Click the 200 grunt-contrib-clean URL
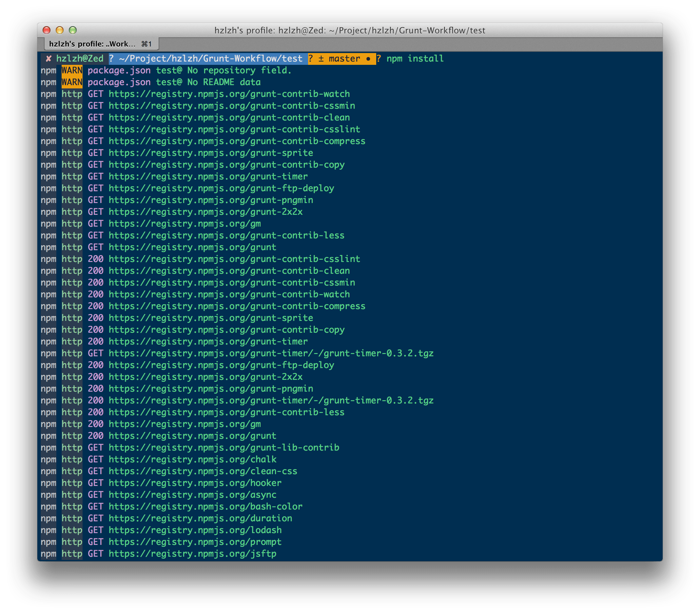 pos(229,271)
